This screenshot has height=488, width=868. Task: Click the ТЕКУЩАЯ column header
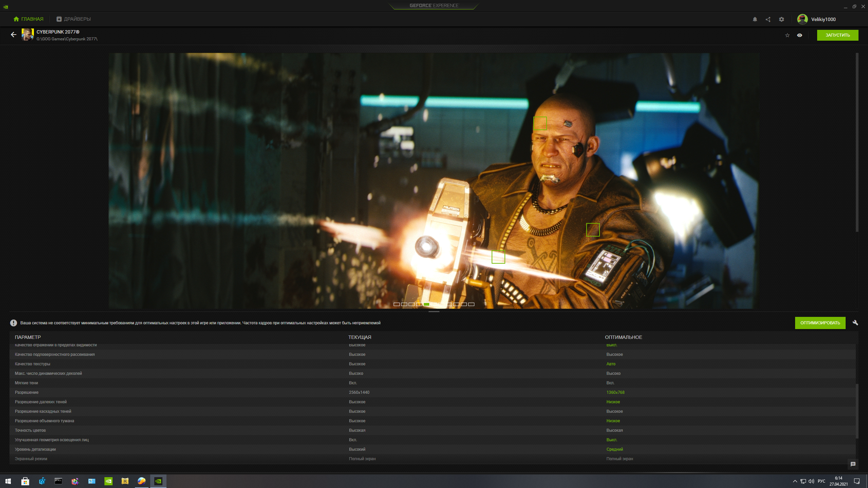click(360, 337)
